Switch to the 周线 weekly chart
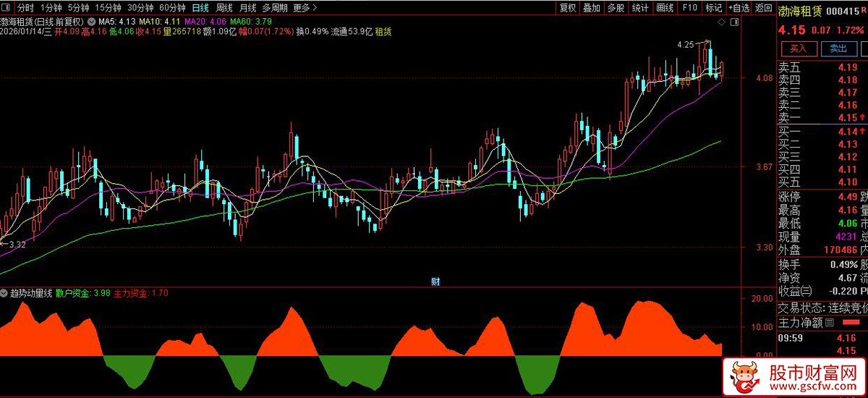The image size is (868, 398). [x=224, y=8]
